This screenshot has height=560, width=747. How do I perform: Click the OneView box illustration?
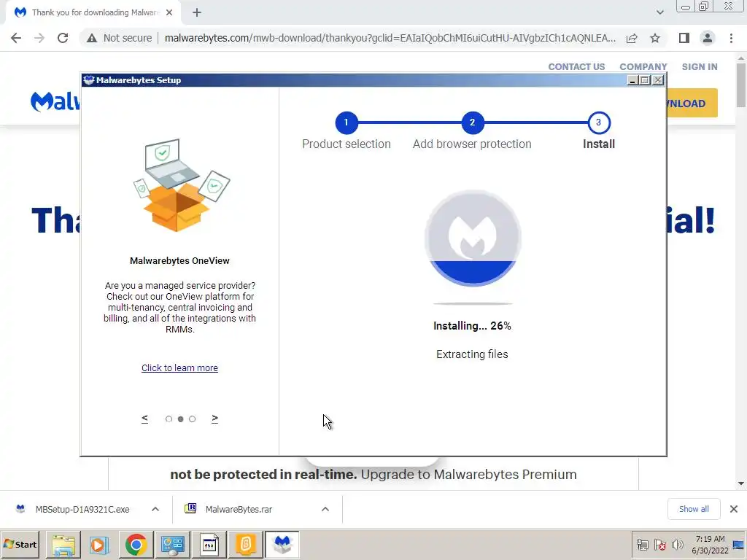(181, 185)
